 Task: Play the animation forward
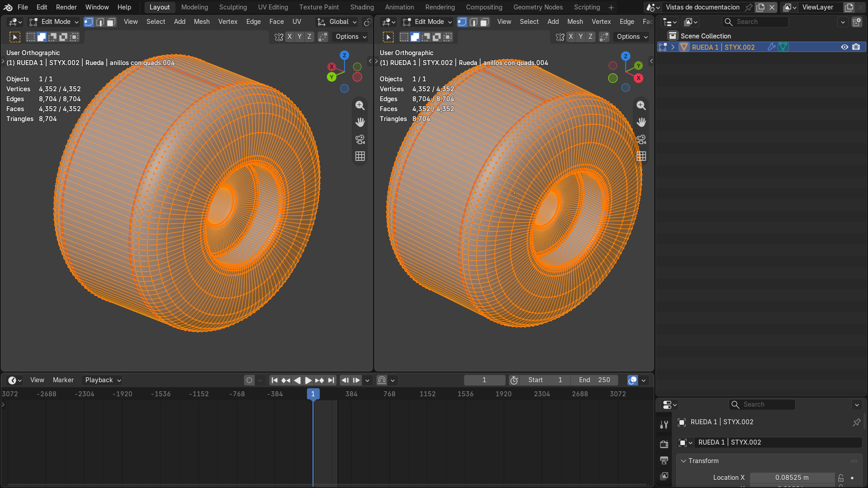[308, 380]
